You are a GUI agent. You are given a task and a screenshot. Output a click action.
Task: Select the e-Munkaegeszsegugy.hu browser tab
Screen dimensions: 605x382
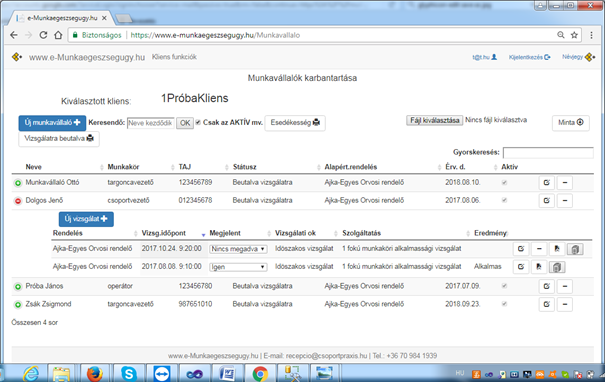[x=62, y=18]
